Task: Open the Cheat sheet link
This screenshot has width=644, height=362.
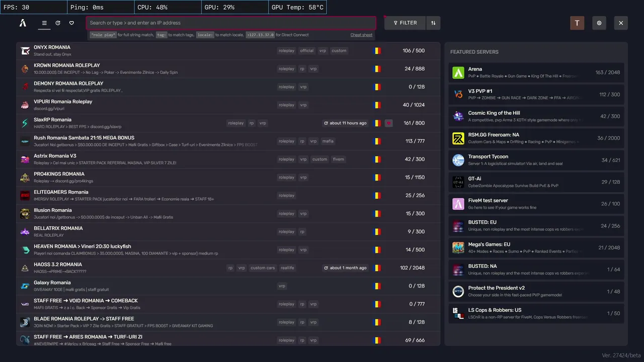Action: [x=361, y=35]
